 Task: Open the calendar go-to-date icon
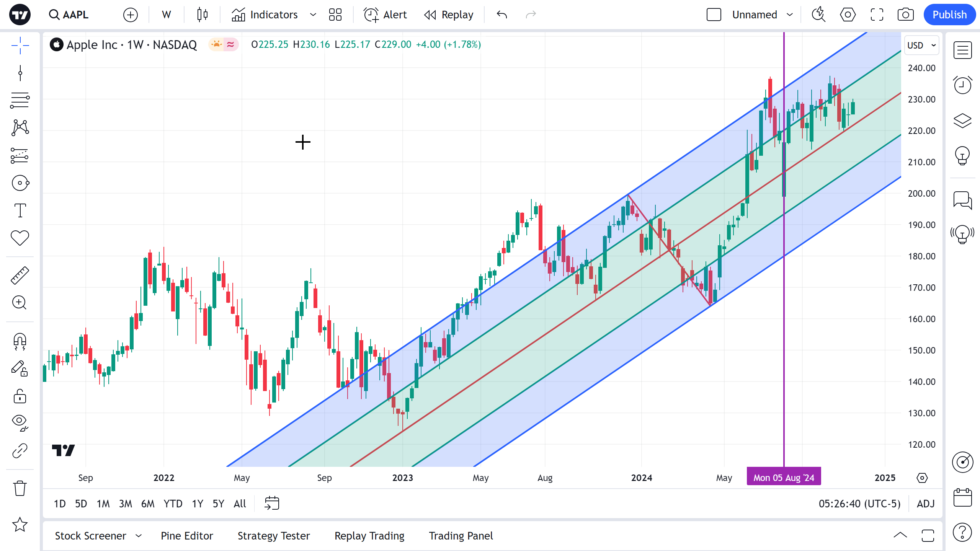(x=272, y=504)
